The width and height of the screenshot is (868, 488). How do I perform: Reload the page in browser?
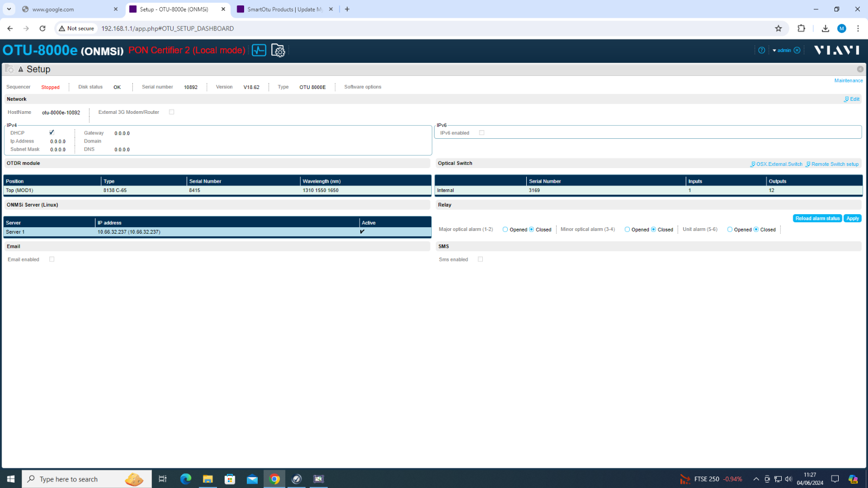click(x=42, y=29)
